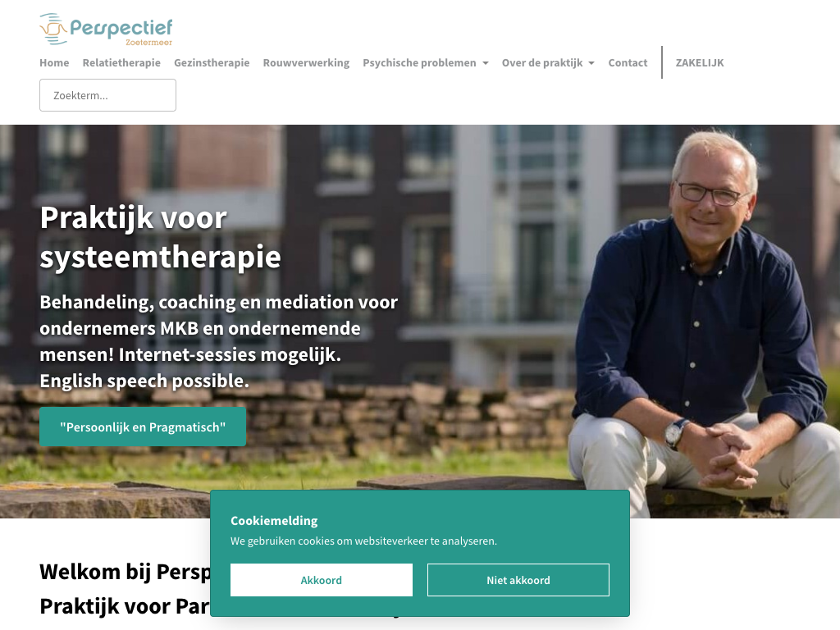Screen dimensions: 840x630
Task: Accept cookies with the Akkoord button
Action: click(x=322, y=580)
